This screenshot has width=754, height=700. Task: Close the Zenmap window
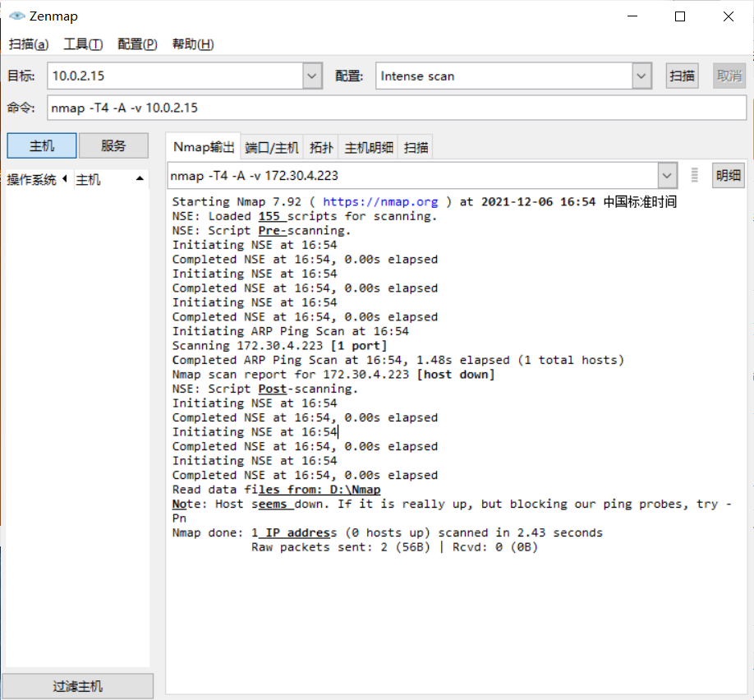coord(728,16)
